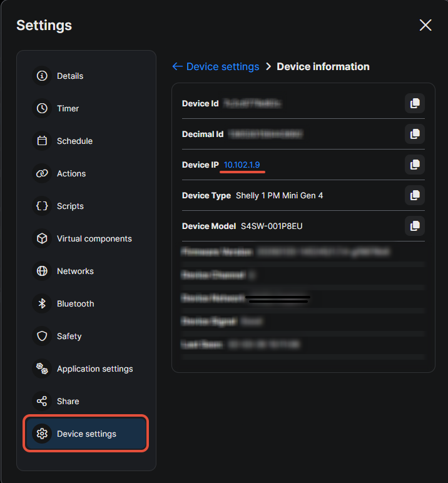Click the Details info icon
Image resolution: width=448 pixels, height=483 pixels.
(x=42, y=76)
